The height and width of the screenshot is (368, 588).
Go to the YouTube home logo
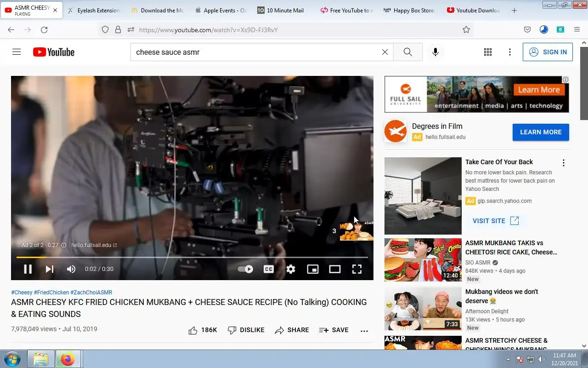click(x=54, y=52)
